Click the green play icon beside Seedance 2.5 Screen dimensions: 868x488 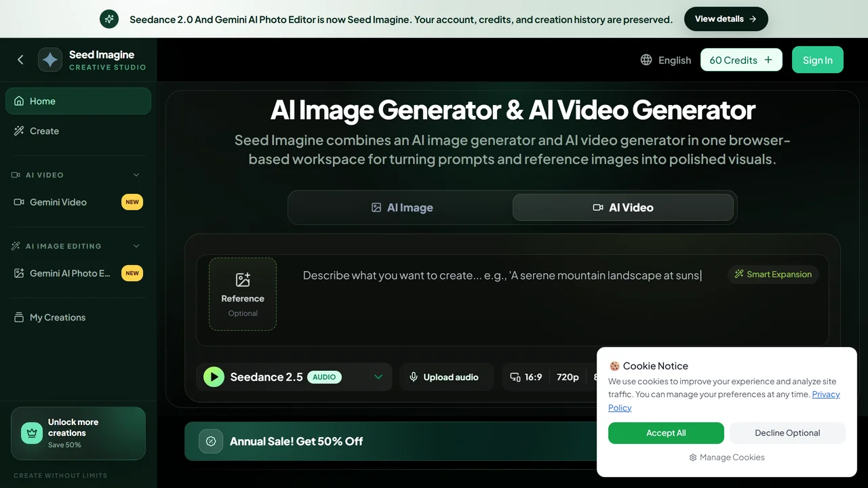point(214,377)
